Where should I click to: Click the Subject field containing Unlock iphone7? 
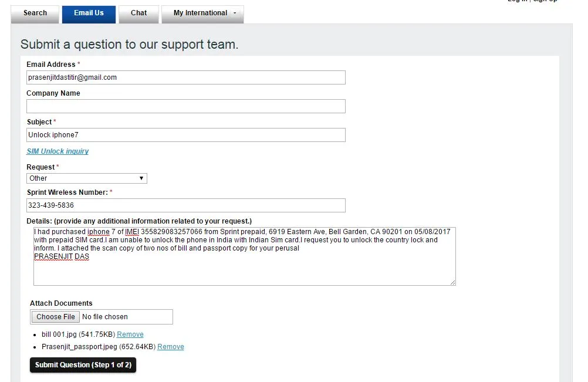pyautogui.click(x=185, y=135)
